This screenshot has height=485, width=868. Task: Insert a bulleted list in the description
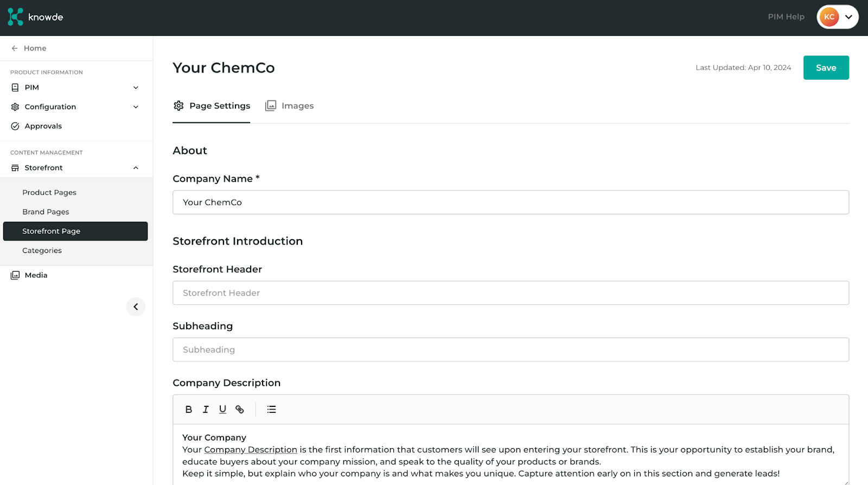point(272,410)
